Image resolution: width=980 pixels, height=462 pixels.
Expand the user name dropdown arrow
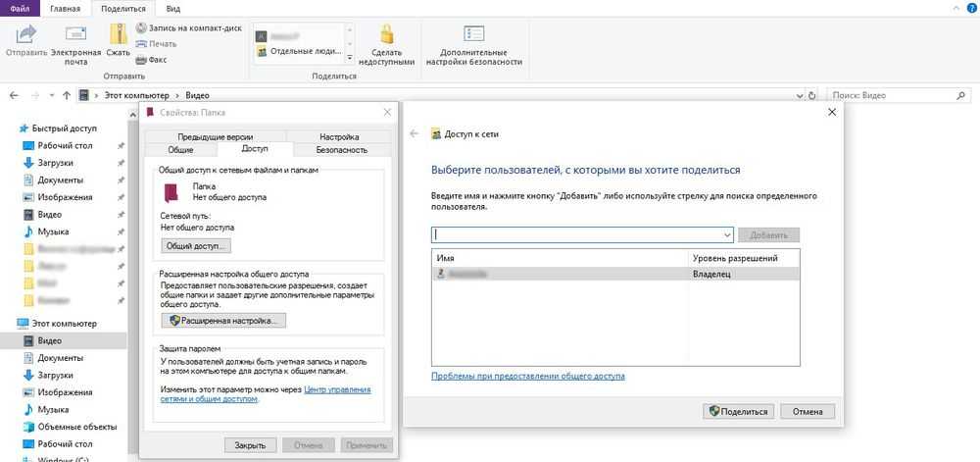[x=726, y=235]
